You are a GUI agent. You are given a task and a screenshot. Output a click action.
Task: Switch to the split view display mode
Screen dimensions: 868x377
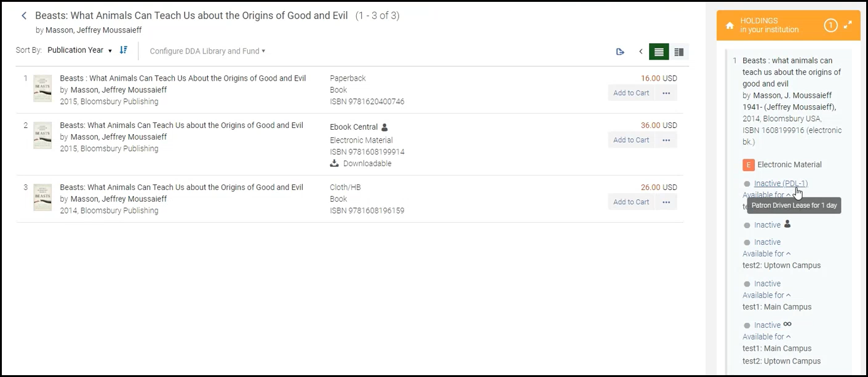(x=679, y=52)
